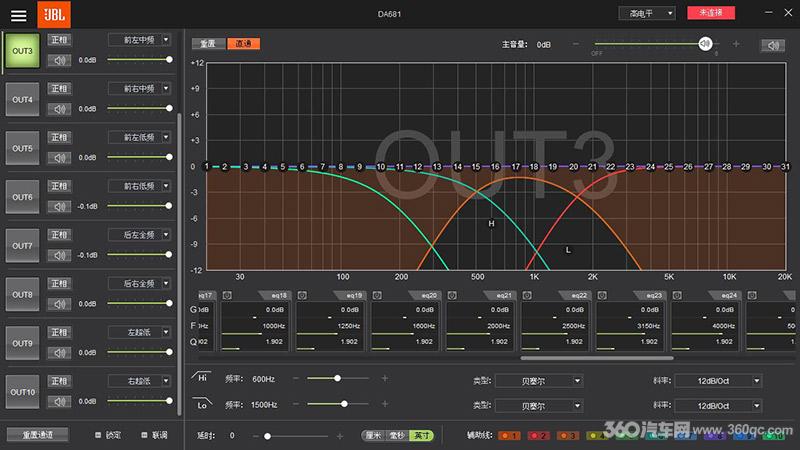
Task: Mute the OUT10 channel speaker icon
Action: coord(59,402)
